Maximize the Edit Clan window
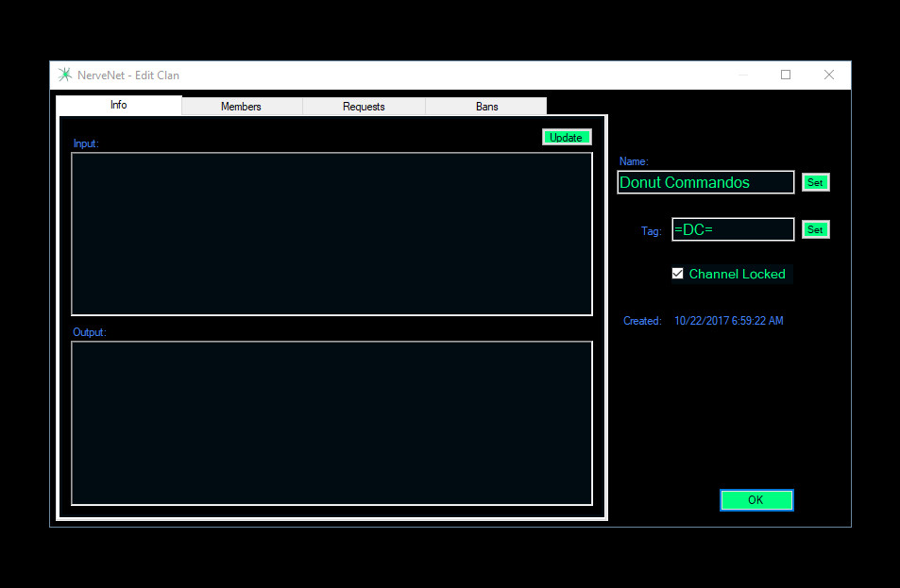The image size is (900, 588). pos(786,76)
